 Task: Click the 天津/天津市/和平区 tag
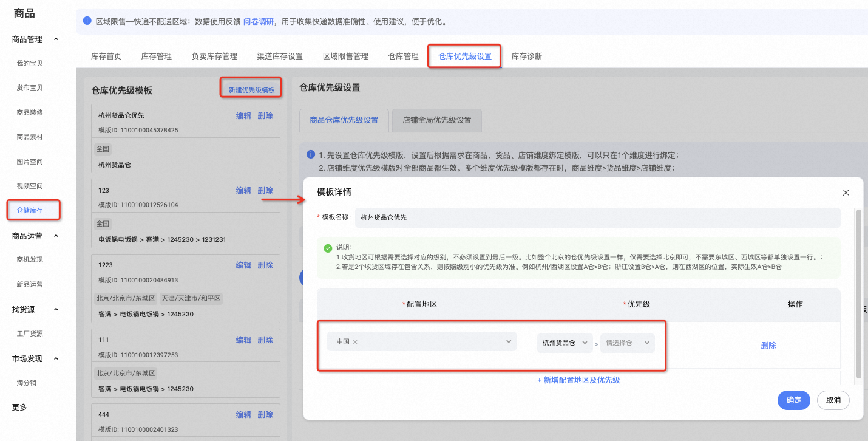click(191, 298)
